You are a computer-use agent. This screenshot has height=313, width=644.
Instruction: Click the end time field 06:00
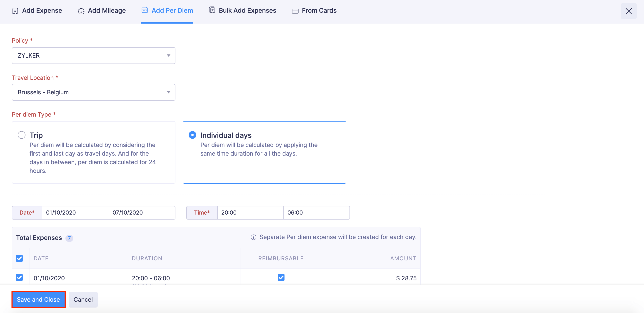pyautogui.click(x=316, y=213)
